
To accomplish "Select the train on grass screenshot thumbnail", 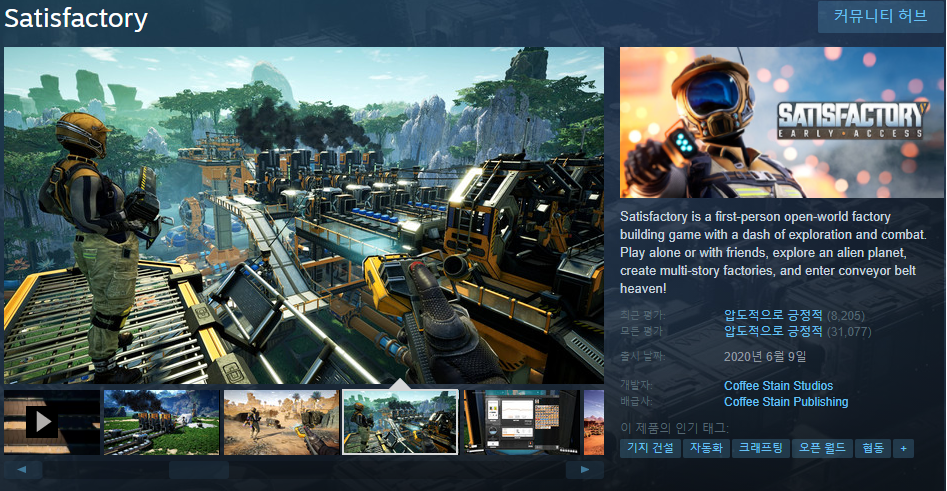I will point(161,422).
